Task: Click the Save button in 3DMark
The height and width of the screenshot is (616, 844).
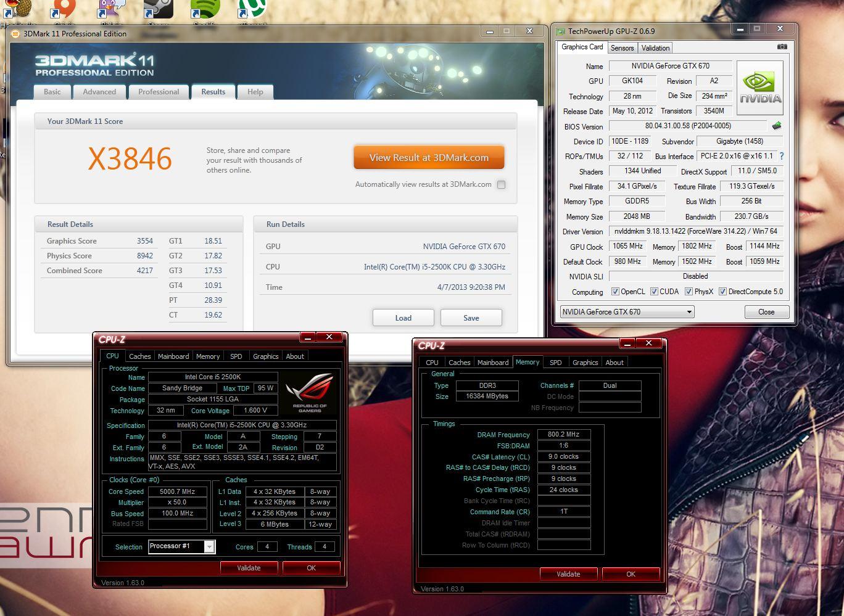Action: 471,318
